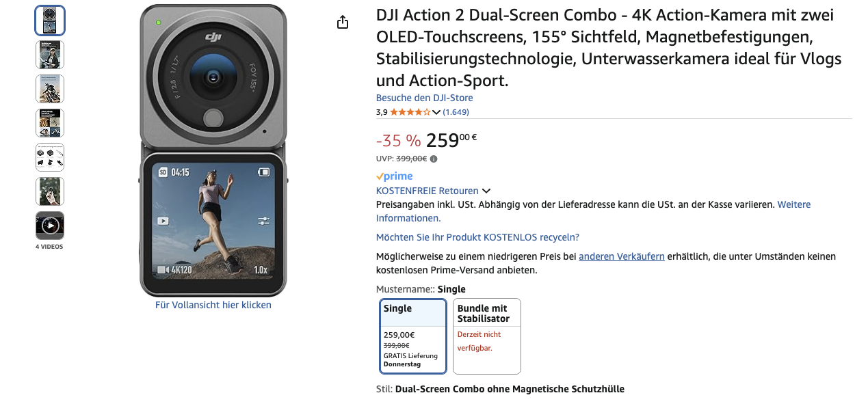
Task: Click Möchten Sie Ihr Produkt KOSTENLOS recyceln
Action: (477, 237)
